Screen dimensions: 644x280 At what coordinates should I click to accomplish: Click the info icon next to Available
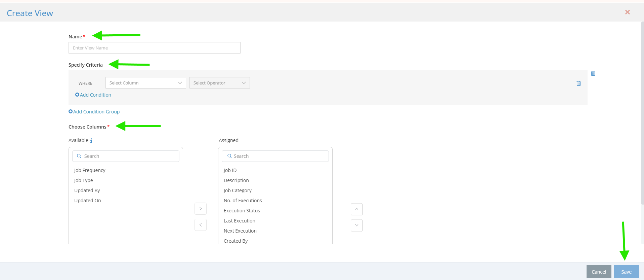[91, 141]
